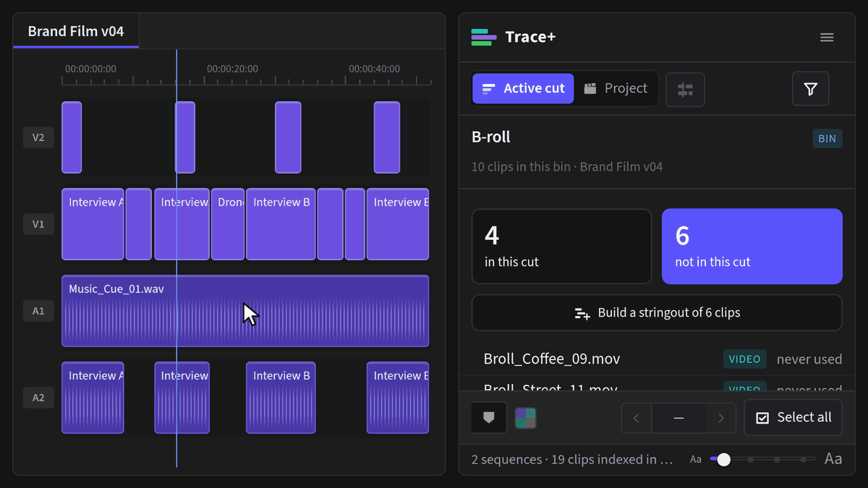Click the align icon button beside Project
Viewport: 868px width, 488px height.
point(685,90)
